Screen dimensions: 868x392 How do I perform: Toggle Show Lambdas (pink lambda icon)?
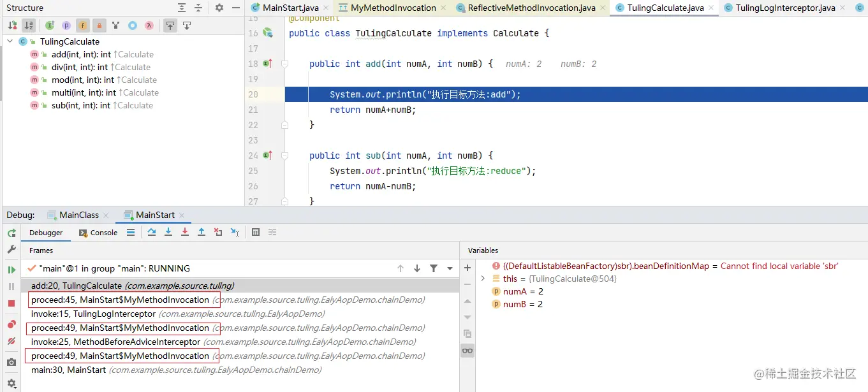coord(149,25)
